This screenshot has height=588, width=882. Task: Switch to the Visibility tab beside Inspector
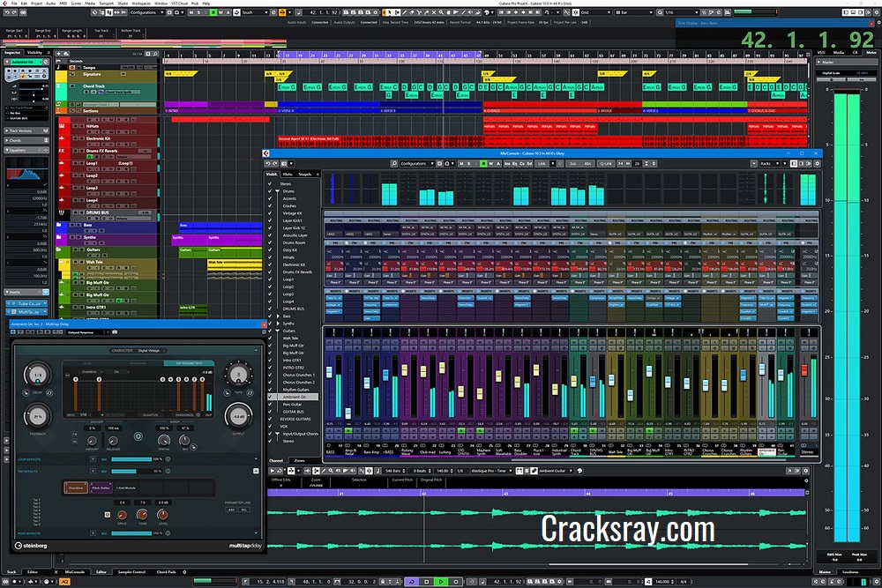pos(35,53)
